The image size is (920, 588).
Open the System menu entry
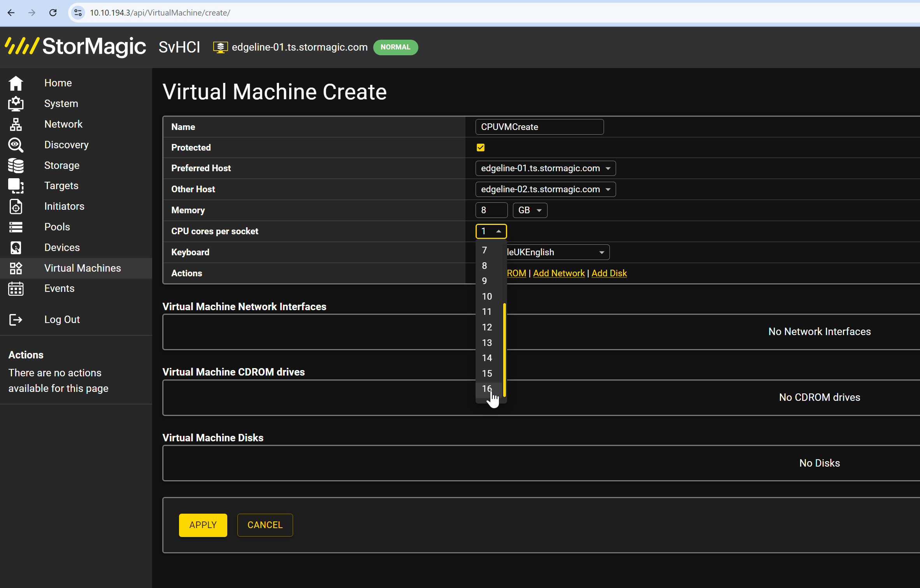click(x=61, y=104)
